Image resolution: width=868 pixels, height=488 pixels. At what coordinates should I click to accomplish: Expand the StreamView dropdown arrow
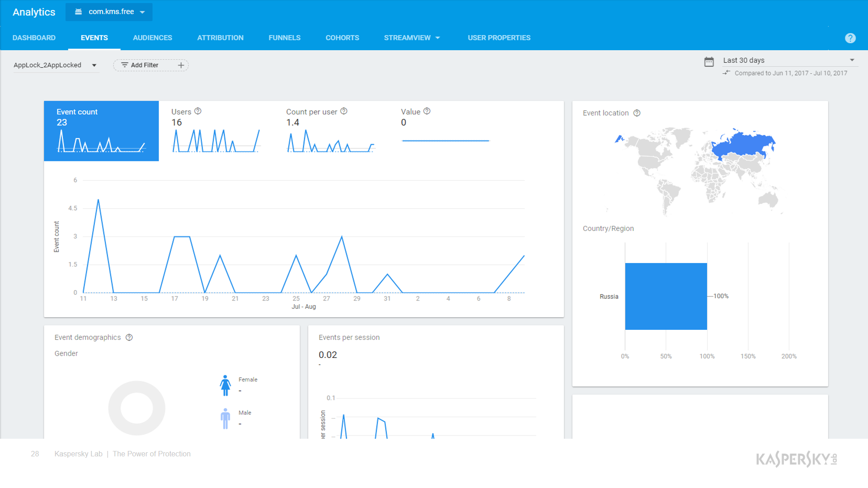[438, 38]
